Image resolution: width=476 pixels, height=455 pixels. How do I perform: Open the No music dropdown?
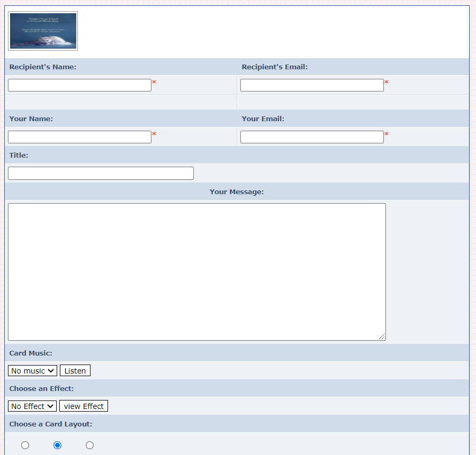pos(32,371)
